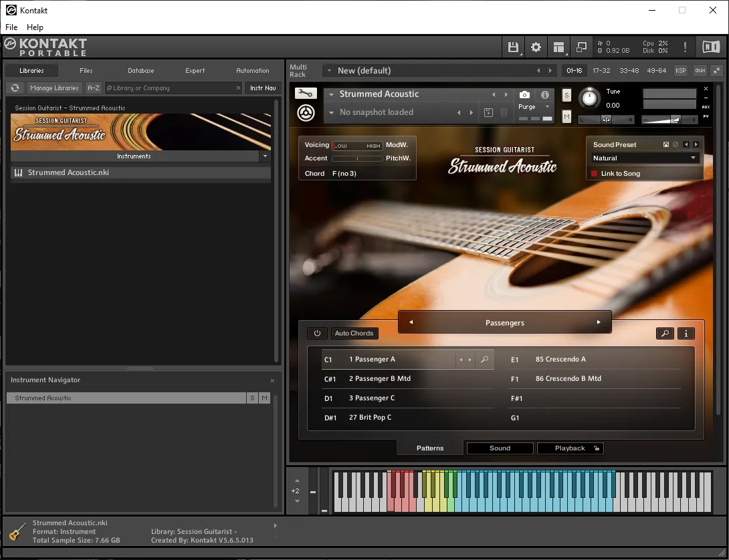Click the save (floppy disk) icon in the toolbar

(x=513, y=47)
